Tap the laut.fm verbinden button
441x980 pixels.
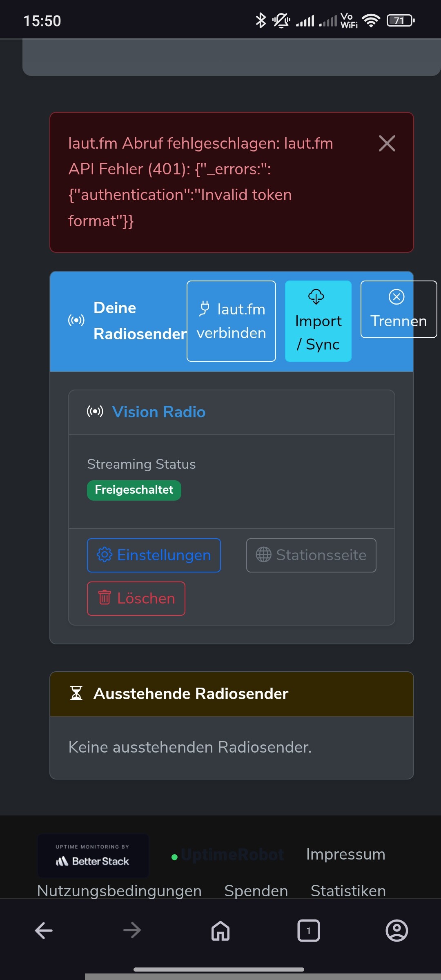pyautogui.click(x=231, y=321)
